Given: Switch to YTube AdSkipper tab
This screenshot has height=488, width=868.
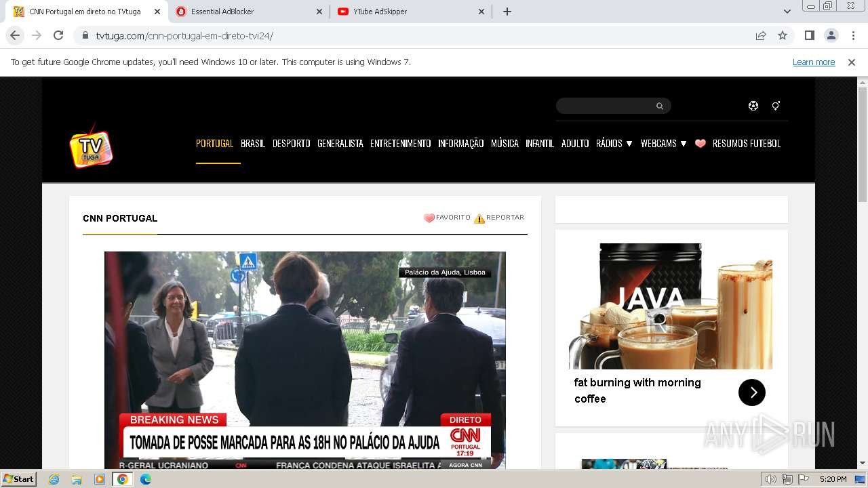Looking at the screenshot, I should 410,12.
